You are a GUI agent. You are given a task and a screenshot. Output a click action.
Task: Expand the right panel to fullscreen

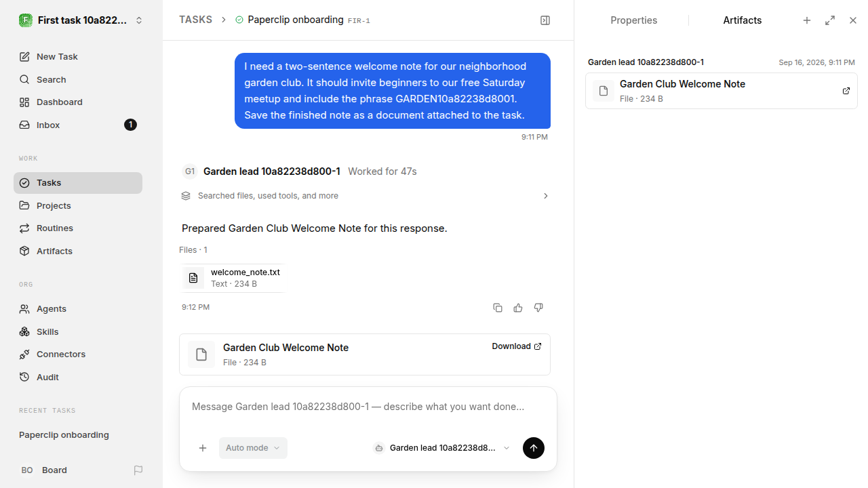click(830, 20)
